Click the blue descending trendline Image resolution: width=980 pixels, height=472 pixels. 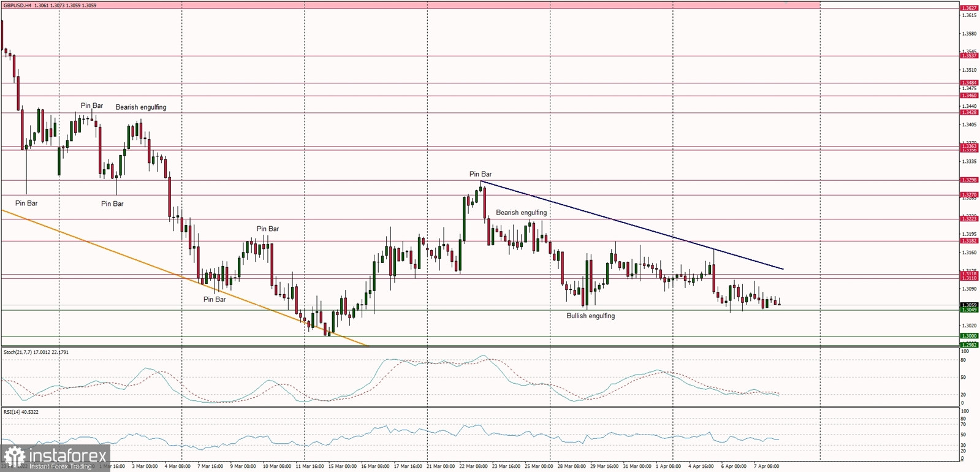click(631, 225)
